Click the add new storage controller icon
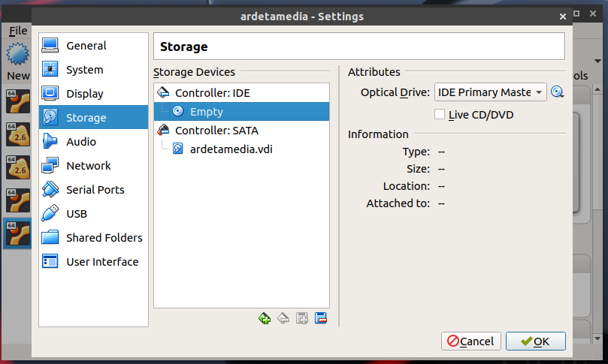This screenshot has height=364, width=608. (265, 318)
